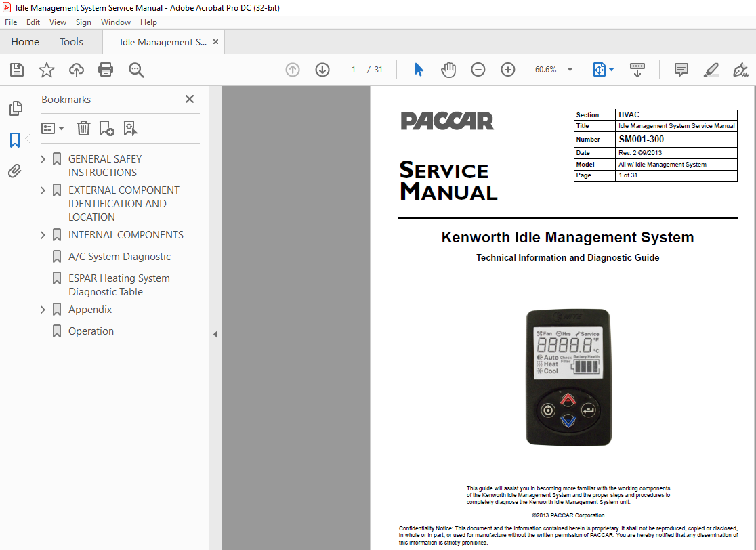The height and width of the screenshot is (550, 756).
Task: Expand GENERAL SAFEY INSTRUCTIONS bookmark
Action: [x=43, y=159]
